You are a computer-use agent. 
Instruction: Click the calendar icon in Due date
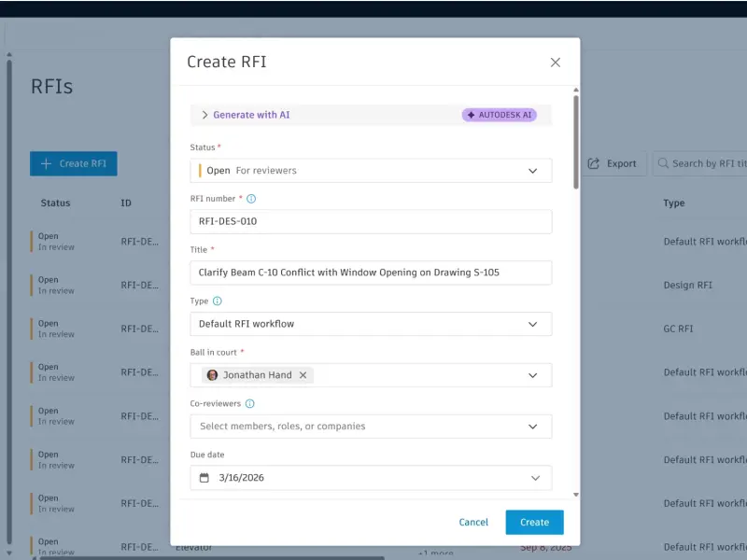point(204,478)
